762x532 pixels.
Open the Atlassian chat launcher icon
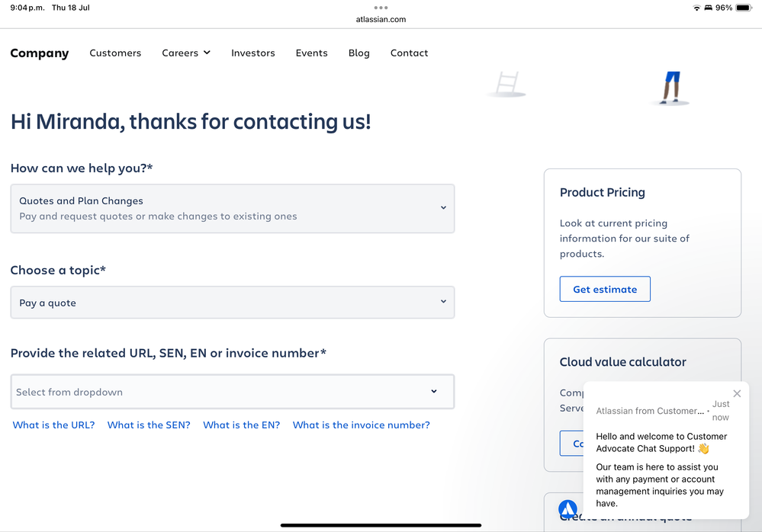(x=567, y=509)
